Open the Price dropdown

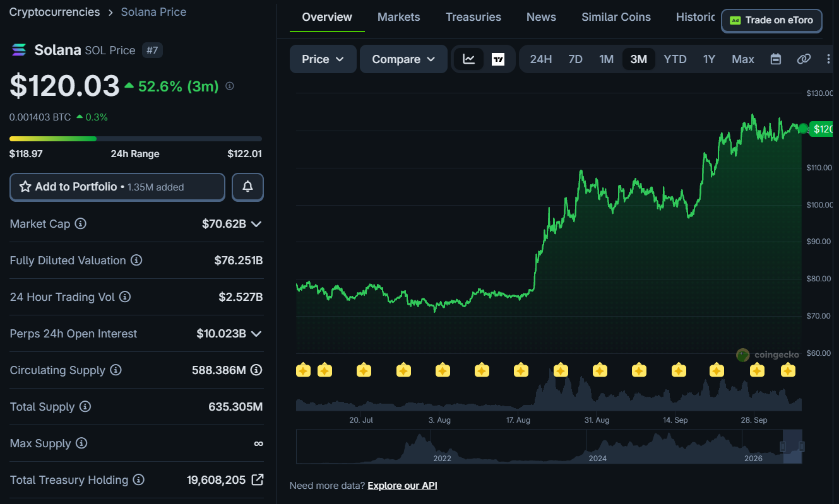click(x=323, y=59)
